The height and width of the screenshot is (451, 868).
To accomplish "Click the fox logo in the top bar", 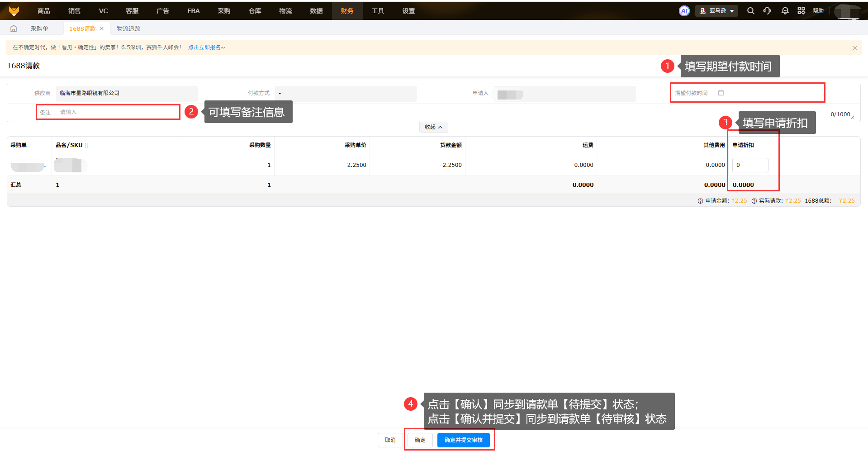I will click(x=14, y=11).
